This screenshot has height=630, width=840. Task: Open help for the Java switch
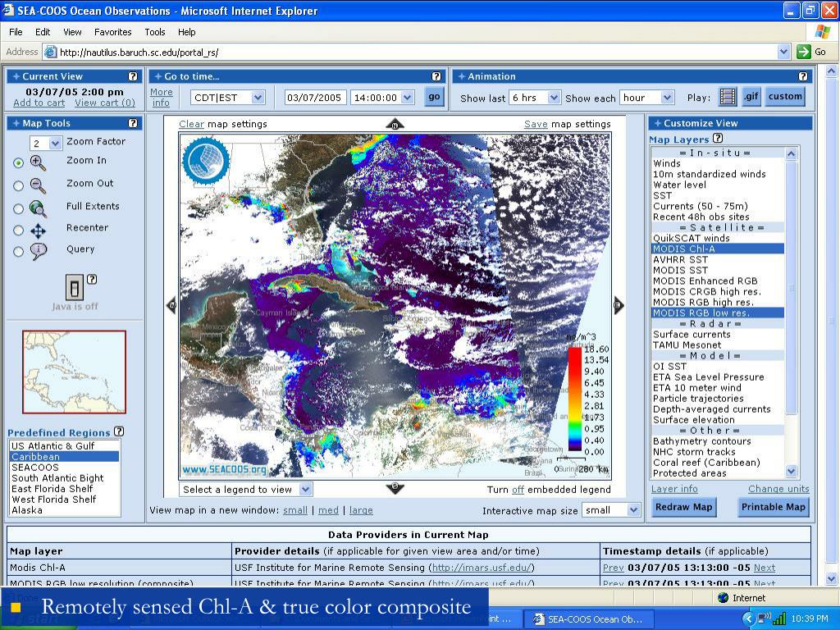coord(92,279)
